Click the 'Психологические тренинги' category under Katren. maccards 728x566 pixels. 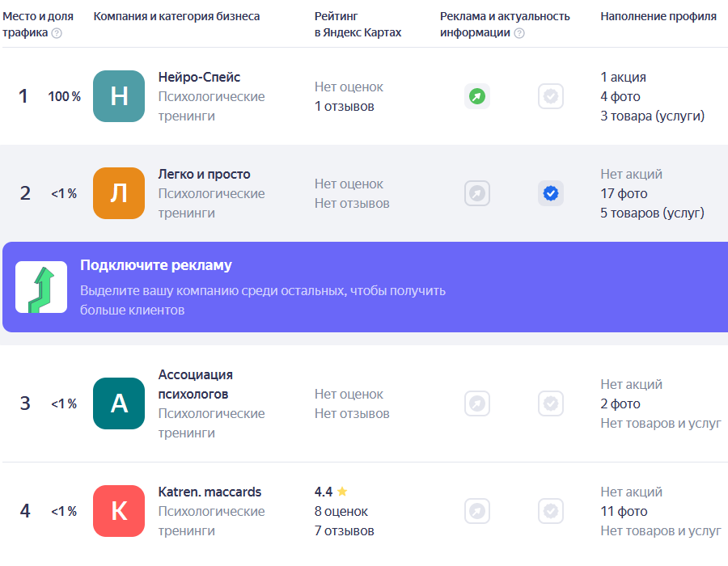pos(212,521)
